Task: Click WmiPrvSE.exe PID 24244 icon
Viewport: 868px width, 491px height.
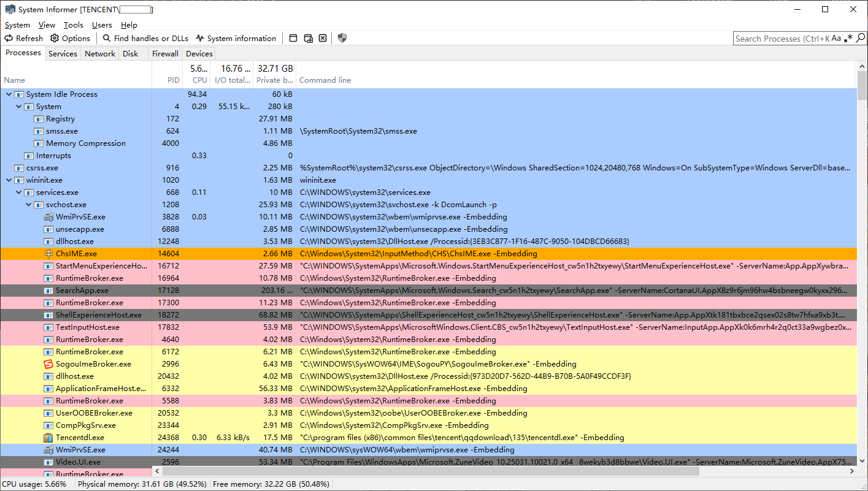Action: tap(48, 450)
